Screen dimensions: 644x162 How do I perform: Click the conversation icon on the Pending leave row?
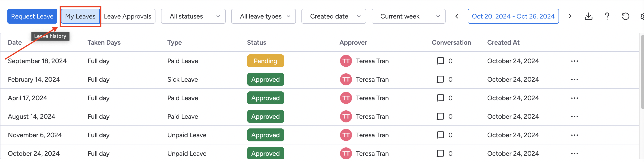(440, 61)
